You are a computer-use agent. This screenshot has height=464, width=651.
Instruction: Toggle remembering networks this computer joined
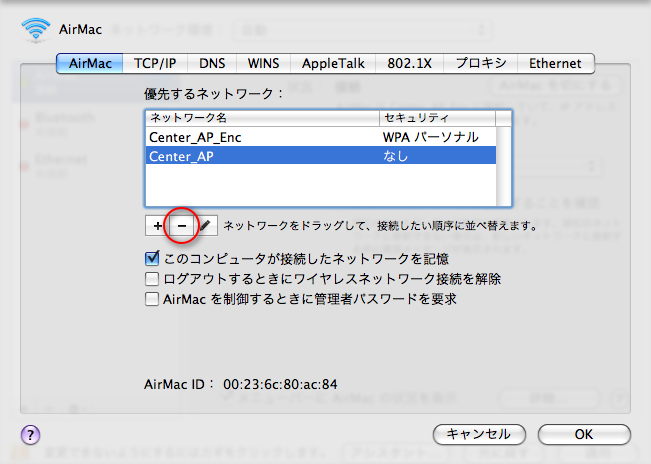pyautogui.click(x=152, y=259)
